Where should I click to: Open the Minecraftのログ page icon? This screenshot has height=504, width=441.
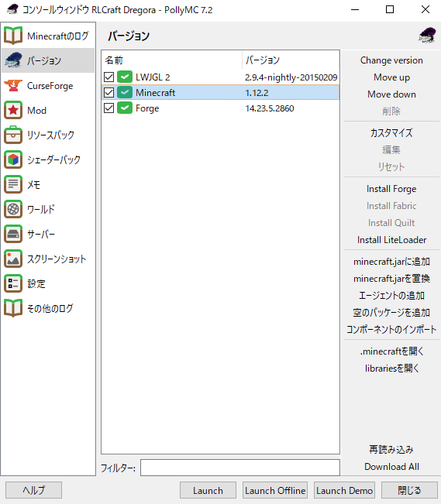coord(13,36)
